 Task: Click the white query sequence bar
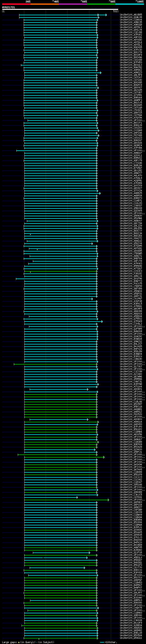(60, 9)
